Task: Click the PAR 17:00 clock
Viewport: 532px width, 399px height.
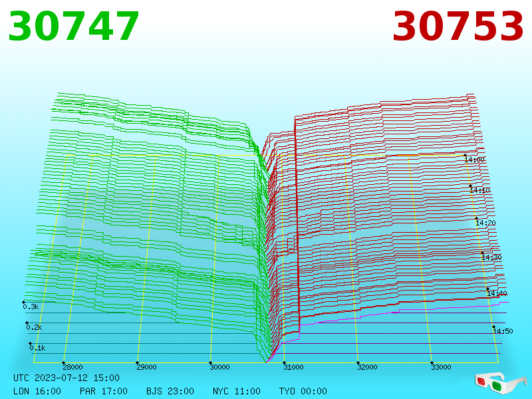Action: coord(104,391)
